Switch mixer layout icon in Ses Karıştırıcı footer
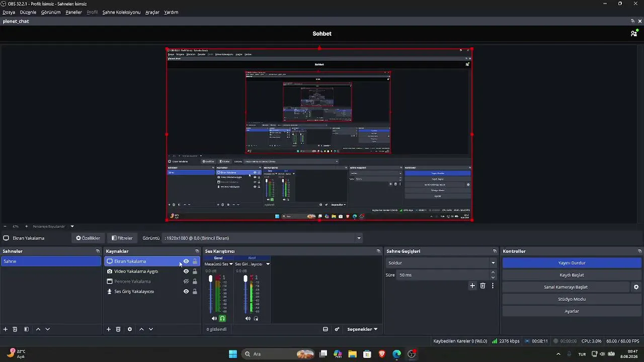 pos(326,329)
